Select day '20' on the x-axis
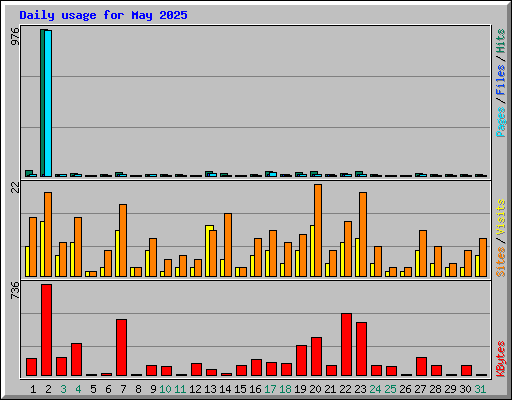The height and width of the screenshot is (400, 512). [315, 389]
